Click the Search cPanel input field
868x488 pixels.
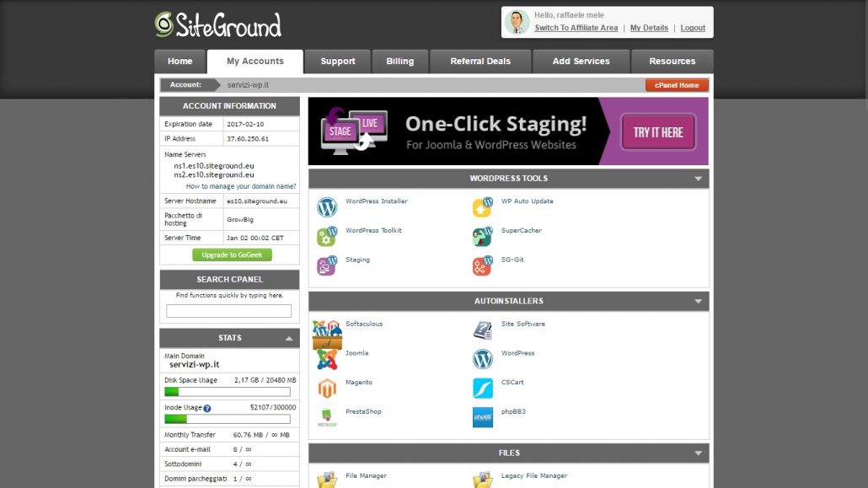point(228,311)
